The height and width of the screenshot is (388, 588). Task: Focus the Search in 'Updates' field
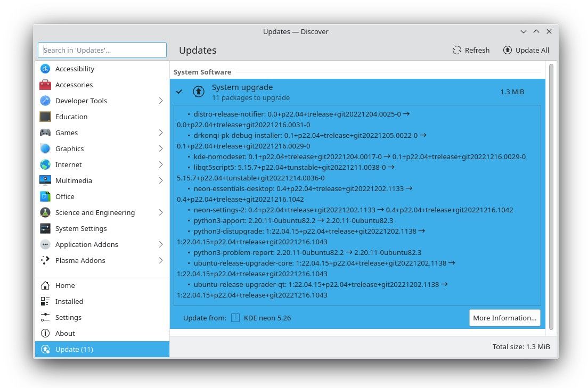pos(102,50)
